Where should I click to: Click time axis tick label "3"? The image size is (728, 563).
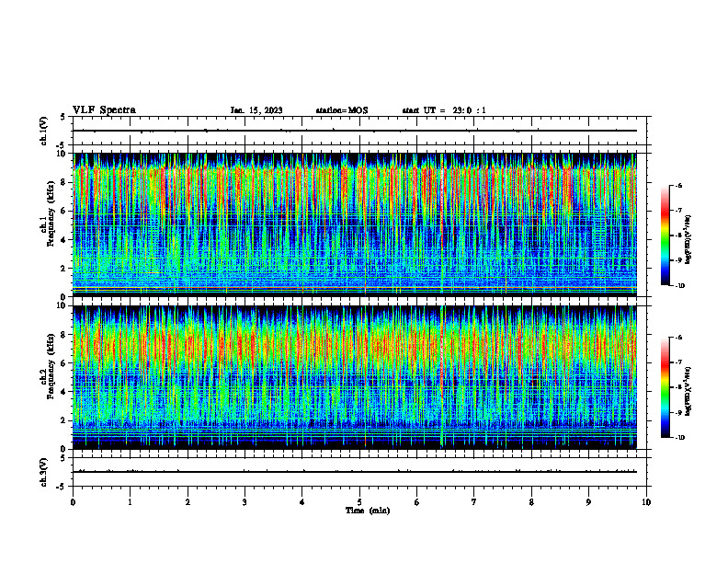(x=245, y=502)
